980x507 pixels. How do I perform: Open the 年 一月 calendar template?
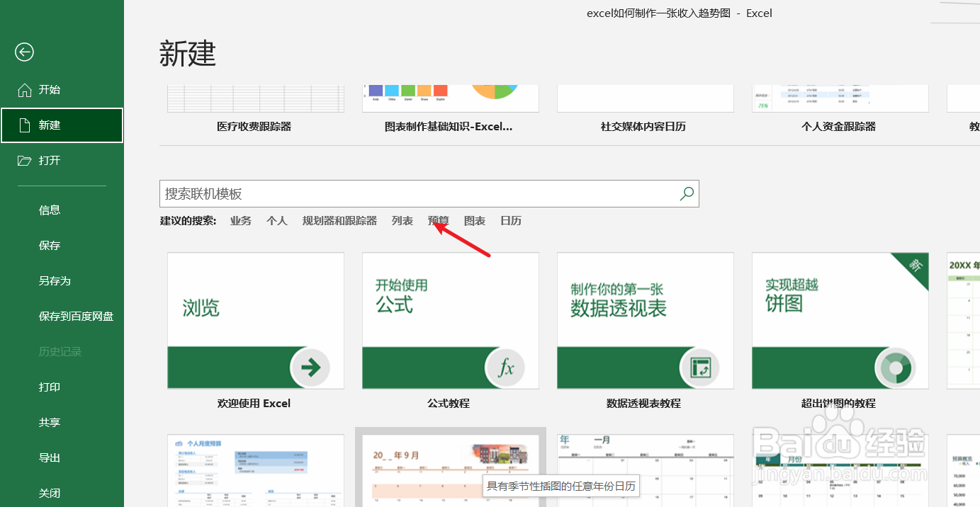click(646, 470)
